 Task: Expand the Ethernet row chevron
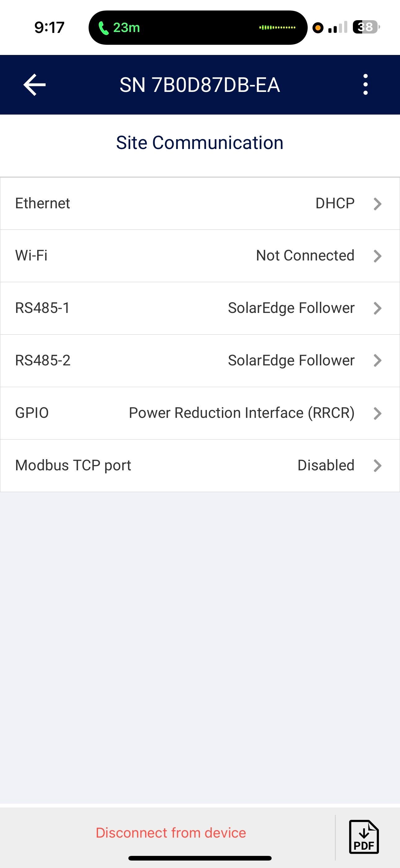(377, 204)
